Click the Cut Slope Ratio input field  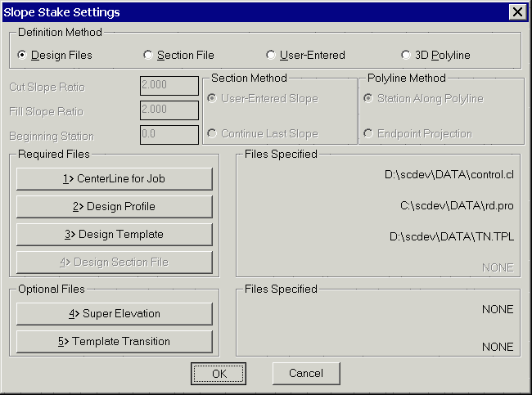coord(169,86)
